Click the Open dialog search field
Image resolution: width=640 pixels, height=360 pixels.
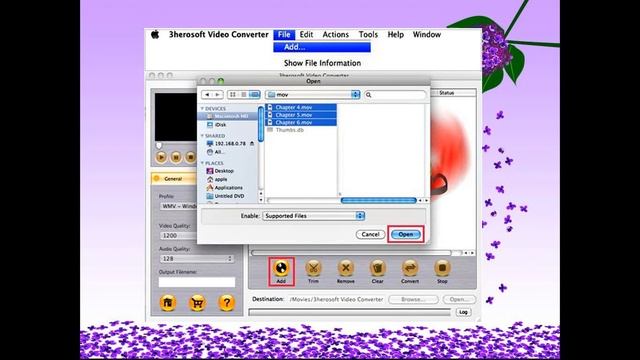pos(395,95)
